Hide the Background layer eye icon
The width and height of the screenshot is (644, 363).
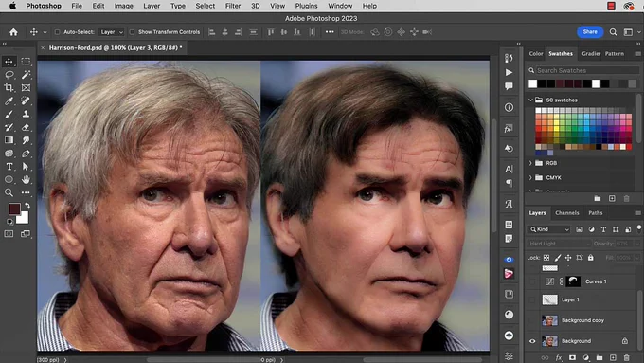point(532,341)
